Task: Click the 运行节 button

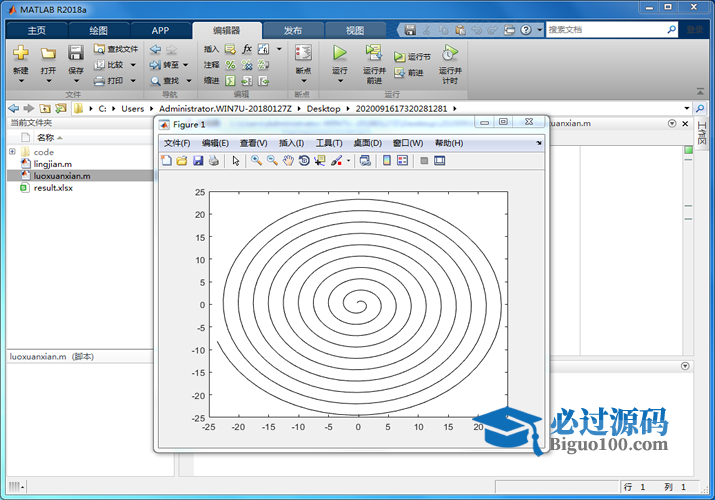Action: point(412,57)
